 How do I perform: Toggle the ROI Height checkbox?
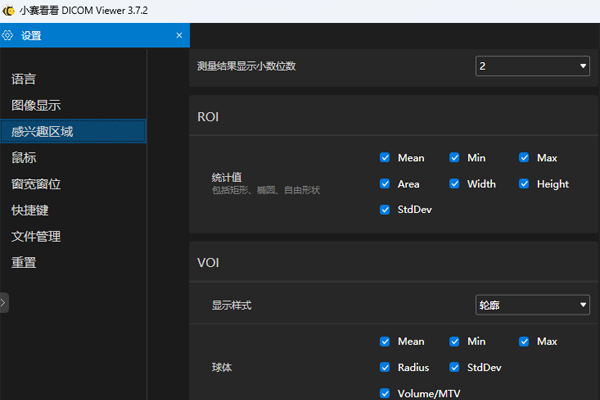524,184
